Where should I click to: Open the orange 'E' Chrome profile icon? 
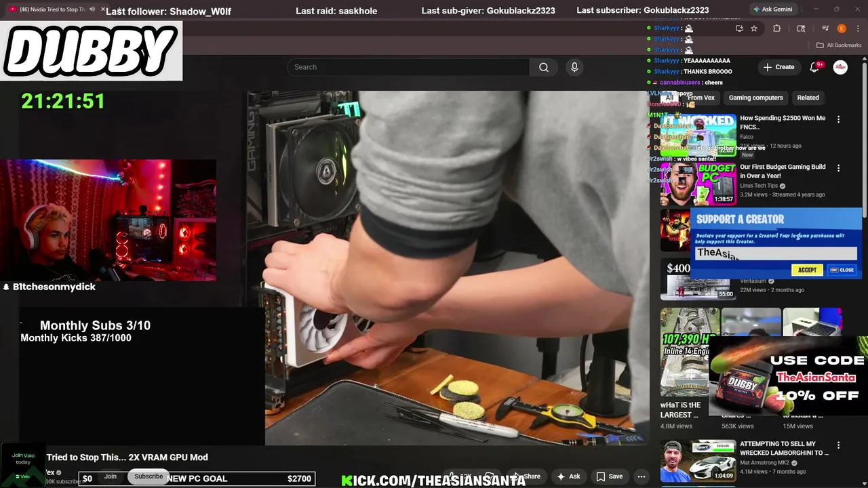click(x=842, y=28)
